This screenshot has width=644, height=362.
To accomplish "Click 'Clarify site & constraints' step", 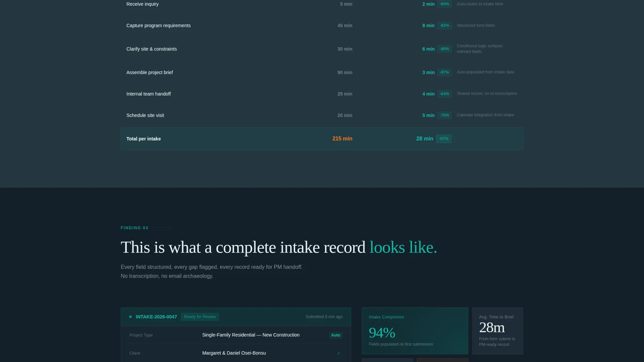I will [x=152, y=49].
